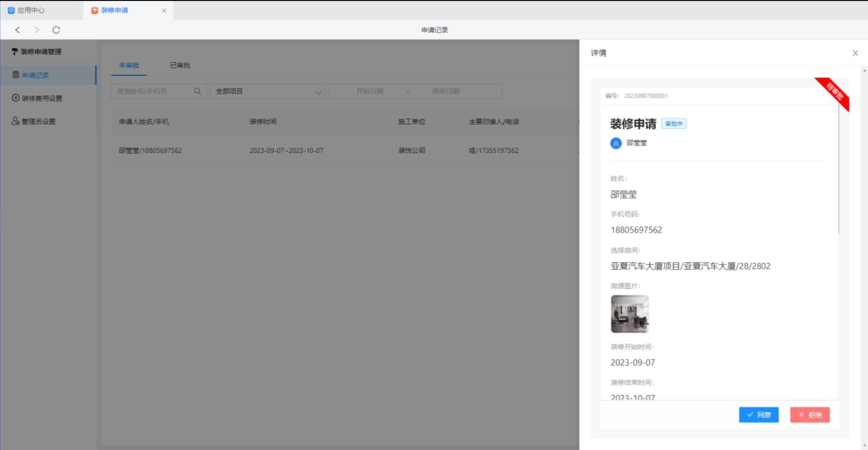Screen dimensions: 868x450
Task: Click the applicant avatar icon for 邵莹莹
Action: point(616,143)
